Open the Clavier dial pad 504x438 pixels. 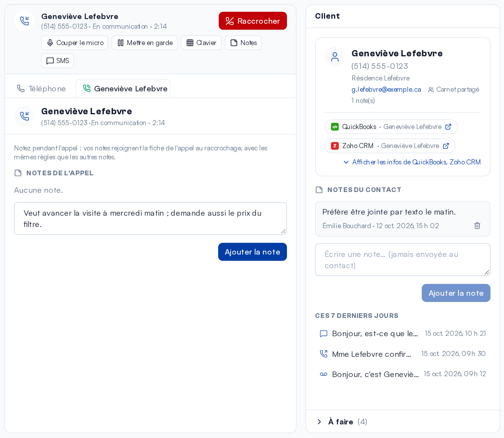pos(201,43)
